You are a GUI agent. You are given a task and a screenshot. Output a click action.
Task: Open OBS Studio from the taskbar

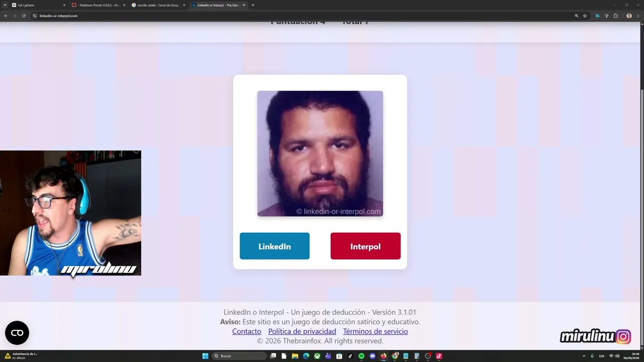[x=428, y=356]
